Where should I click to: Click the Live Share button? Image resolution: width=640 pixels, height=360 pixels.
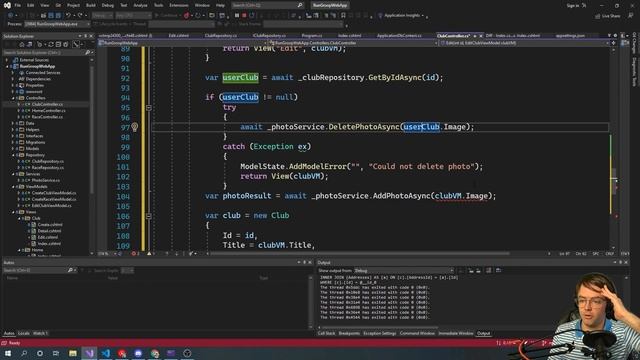(607, 16)
